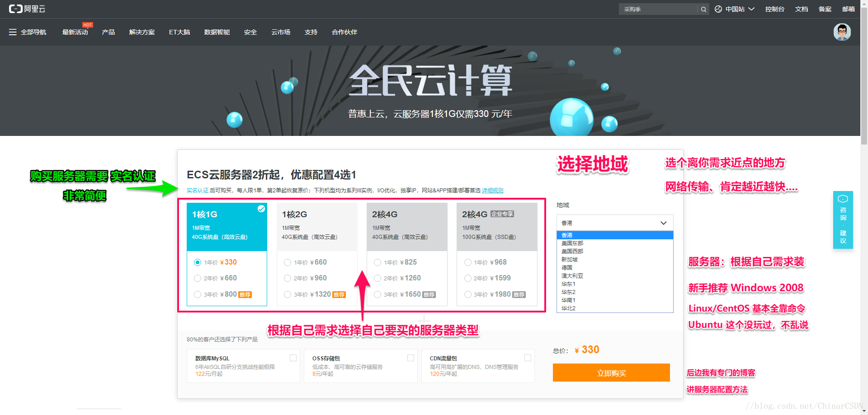The image size is (868, 415).
Task: Open the 中国站 site selector
Action: point(735,9)
